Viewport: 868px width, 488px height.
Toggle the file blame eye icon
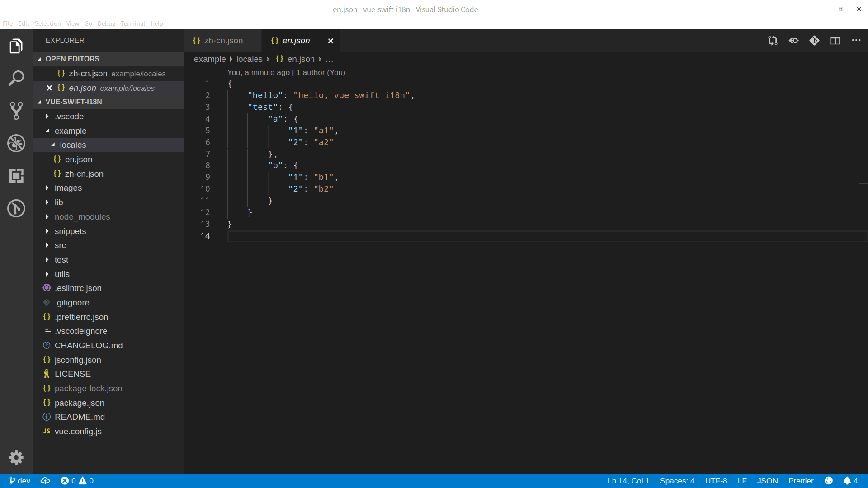793,41
